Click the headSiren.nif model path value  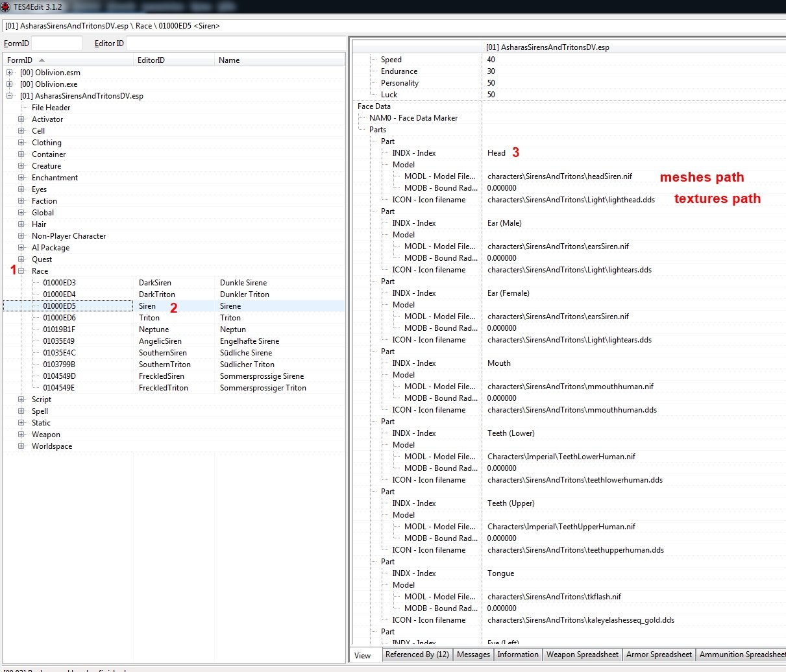[559, 176]
